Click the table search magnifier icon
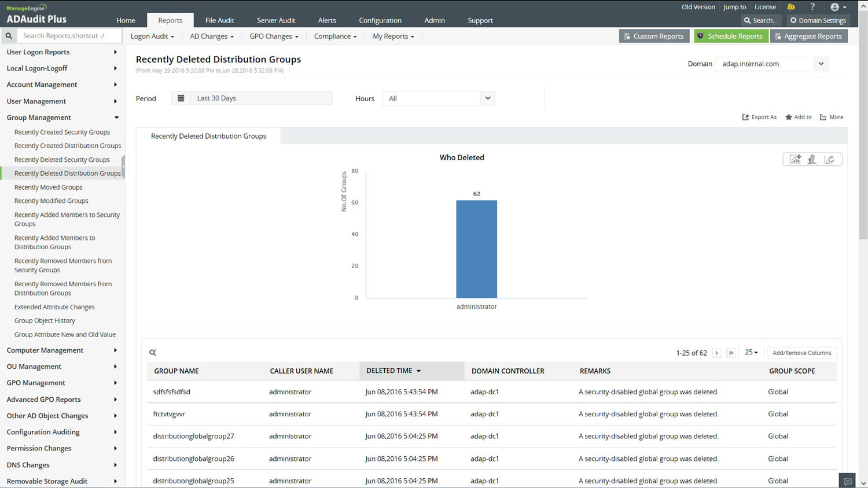The image size is (868, 488). tap(153, 353)
